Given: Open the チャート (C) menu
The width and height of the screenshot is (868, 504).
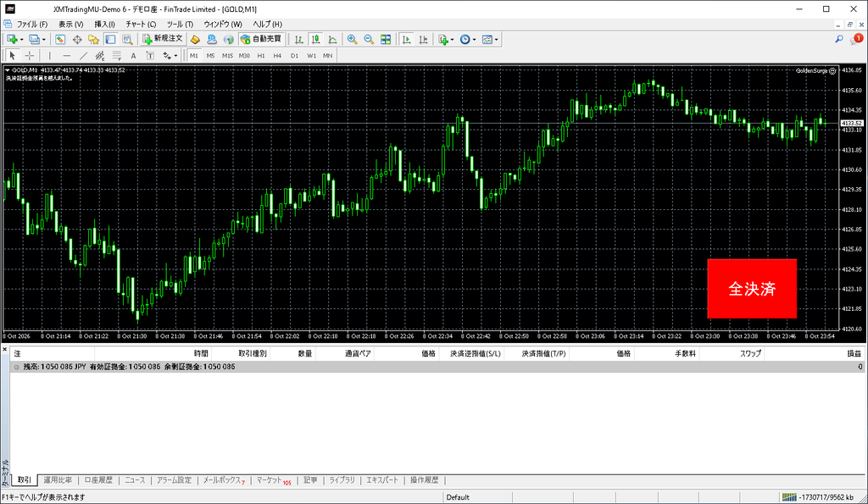Looking at the screenshot, I should tap(141, 24).
